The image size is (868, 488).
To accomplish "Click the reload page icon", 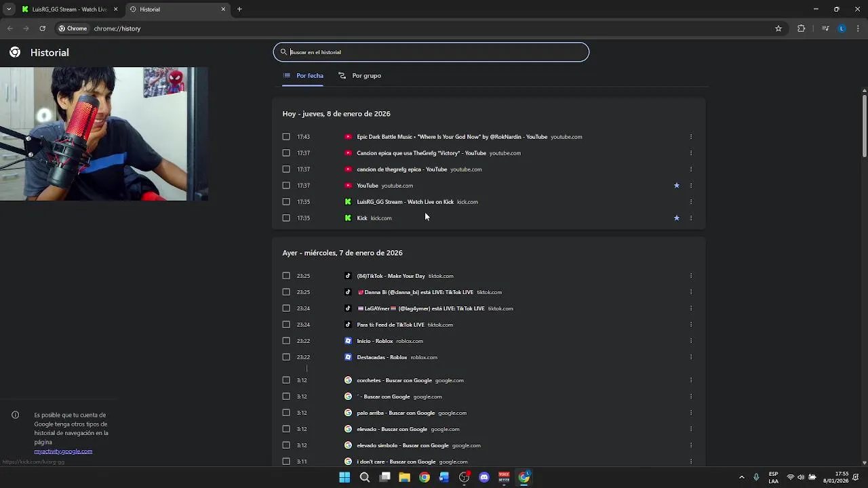I will point(42,28).
